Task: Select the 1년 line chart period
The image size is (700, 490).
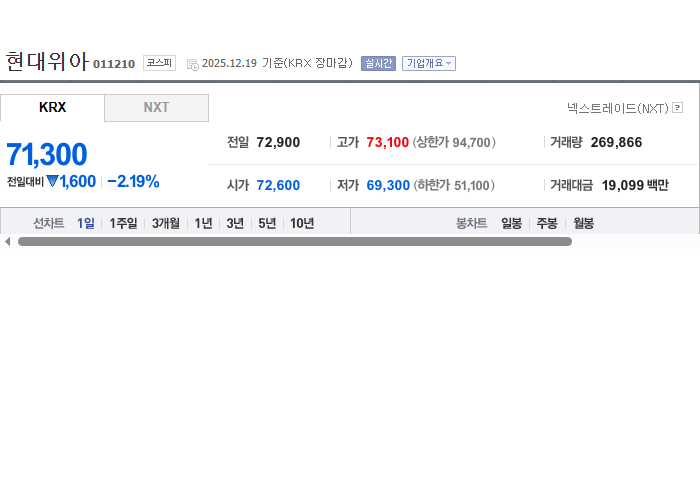Action: click(203, 223)
